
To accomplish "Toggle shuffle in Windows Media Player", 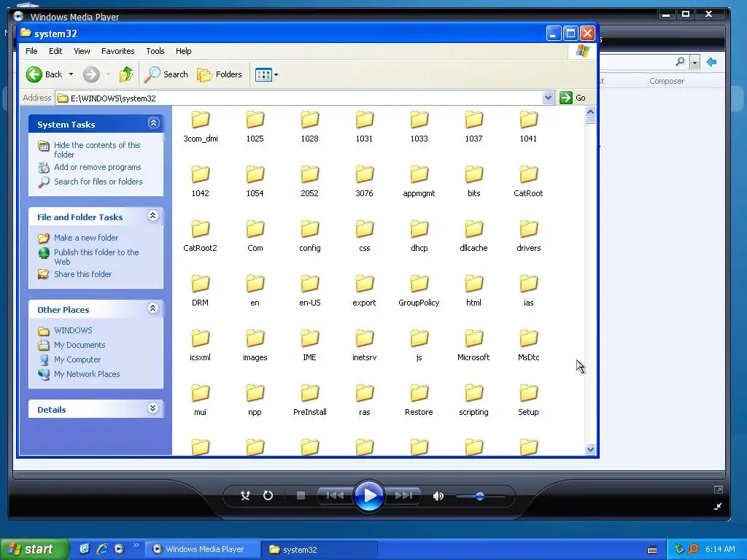I will point(245,496).
